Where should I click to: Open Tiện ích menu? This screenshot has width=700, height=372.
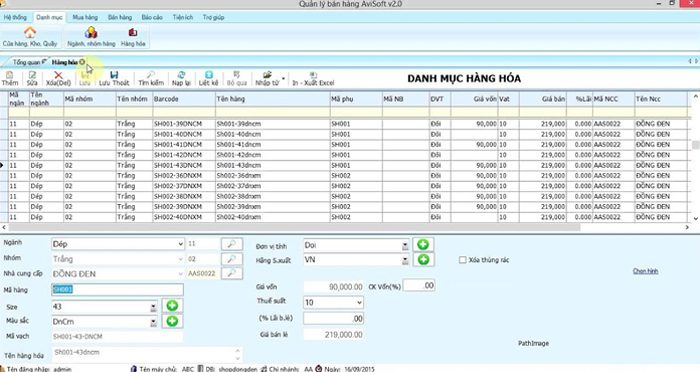pyautogui.click(x=183, y=17)
